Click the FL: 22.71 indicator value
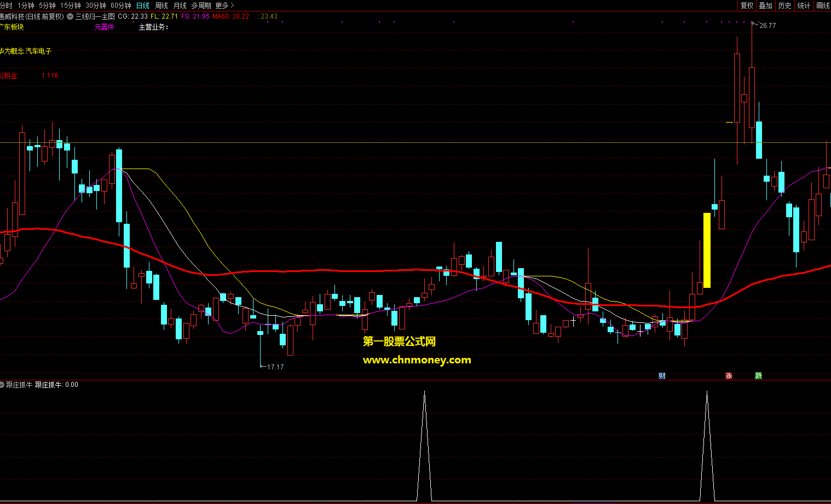The height and width of the screenshot is (504, 831). 164,16
